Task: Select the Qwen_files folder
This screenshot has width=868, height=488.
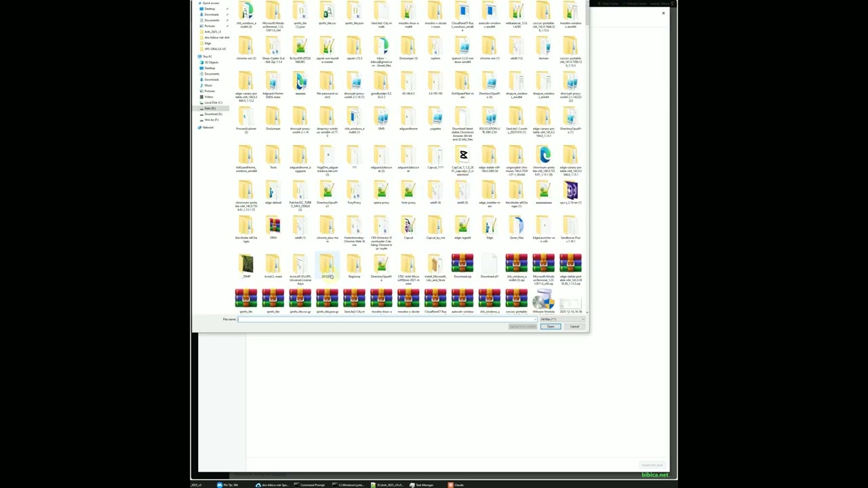Action: click(x=517, y=228)
